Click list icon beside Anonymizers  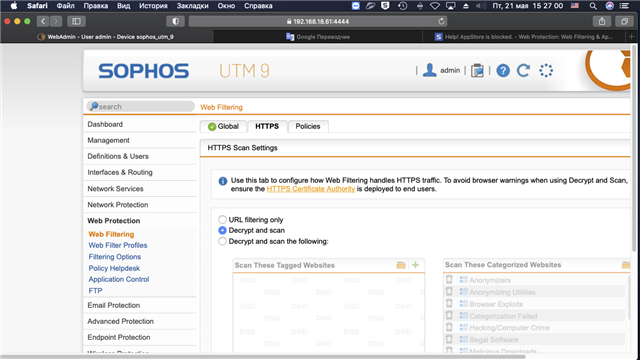pyautogui.click(x=464, y=280)
